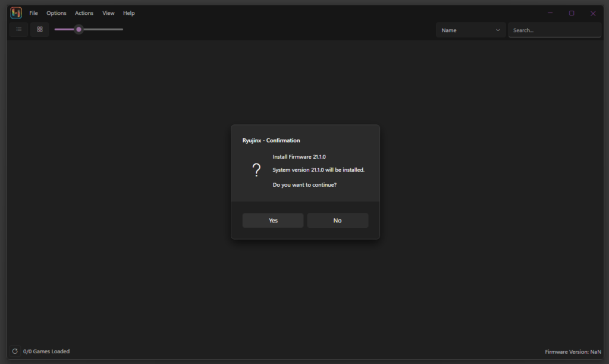
Task: Open the Actions menu
Action: tap(84, 12)
